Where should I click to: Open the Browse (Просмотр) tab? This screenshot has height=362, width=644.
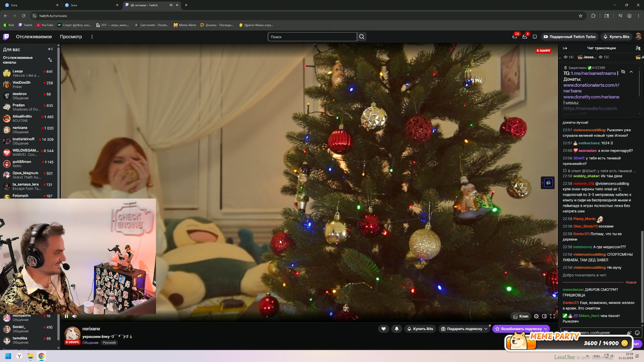click(x=71, y=37)
